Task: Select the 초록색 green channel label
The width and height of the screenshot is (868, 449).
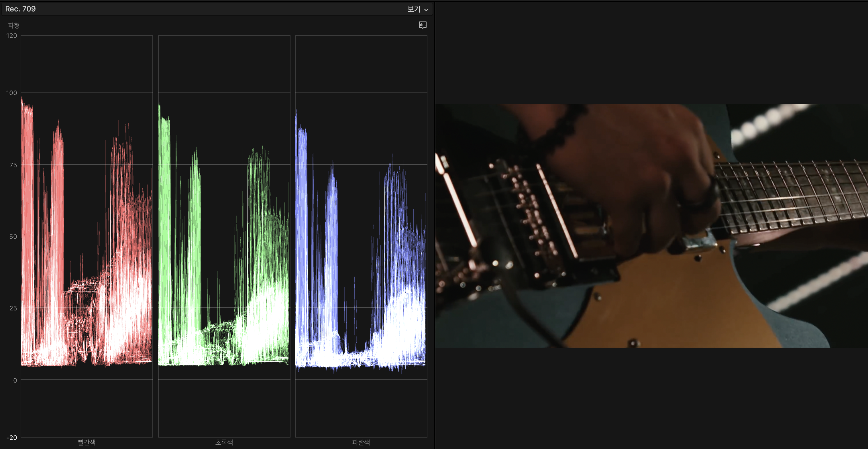Action: tap(224, 442)
